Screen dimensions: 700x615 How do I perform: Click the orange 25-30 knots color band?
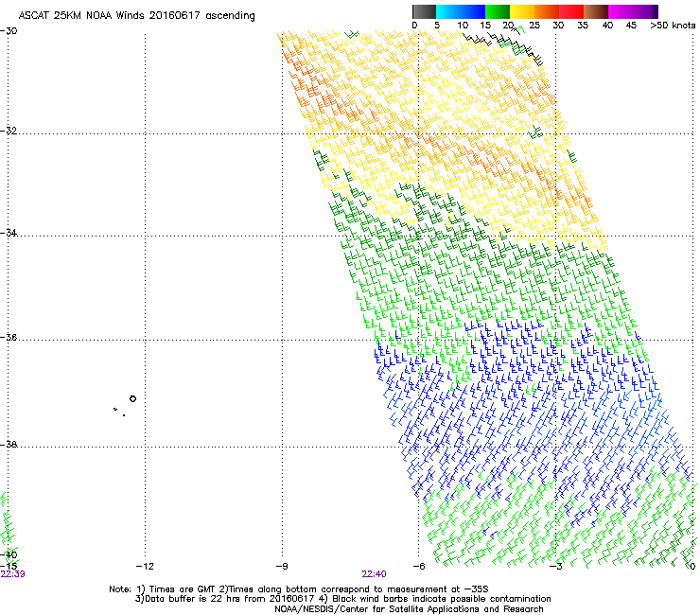pyautogui.click(x=547, y=11)
